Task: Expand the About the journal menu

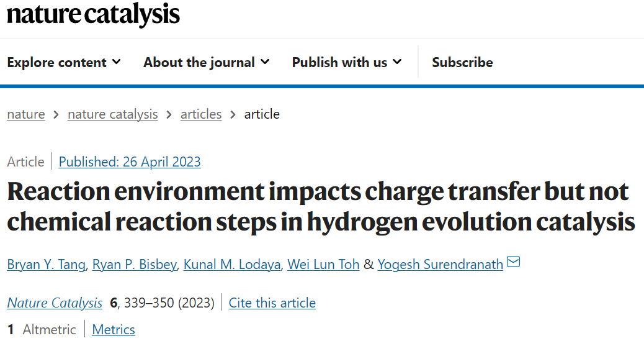Action: click(206, 62)
